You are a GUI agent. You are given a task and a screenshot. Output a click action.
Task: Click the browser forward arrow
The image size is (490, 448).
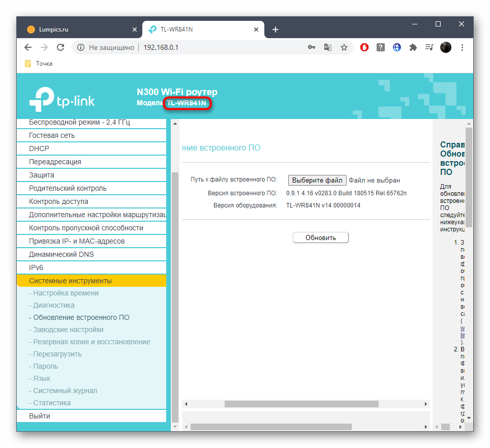(44, 47)
